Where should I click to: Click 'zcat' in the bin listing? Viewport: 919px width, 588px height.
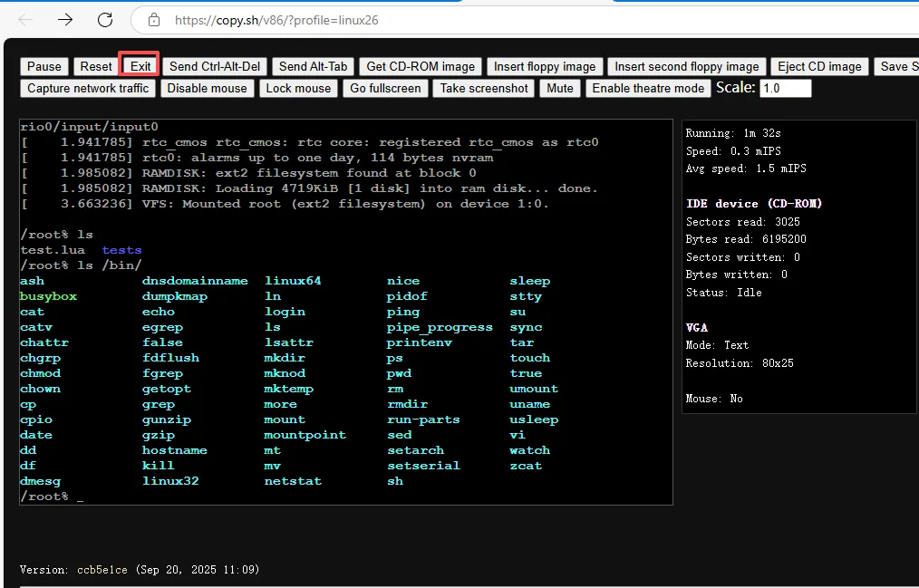point(526,466)
